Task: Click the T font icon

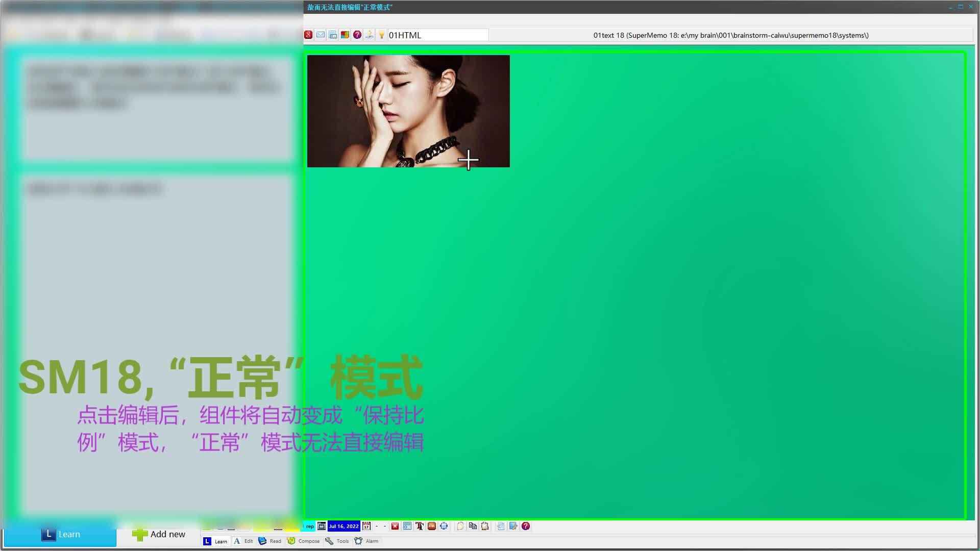Action: pyautogui.click(x=420, y=526)
